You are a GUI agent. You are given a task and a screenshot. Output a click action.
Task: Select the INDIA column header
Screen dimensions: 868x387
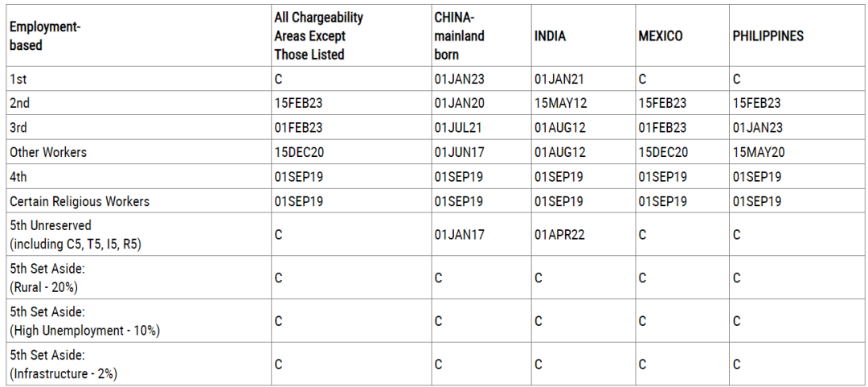551,36
